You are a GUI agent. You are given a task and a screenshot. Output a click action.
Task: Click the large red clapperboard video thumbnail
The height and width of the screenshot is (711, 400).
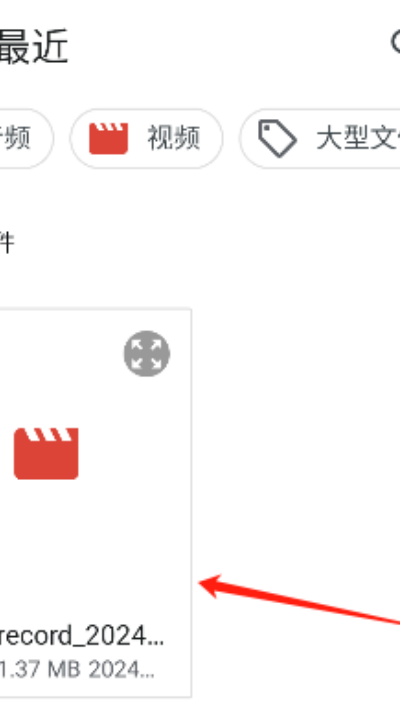[x=46, y=453]
